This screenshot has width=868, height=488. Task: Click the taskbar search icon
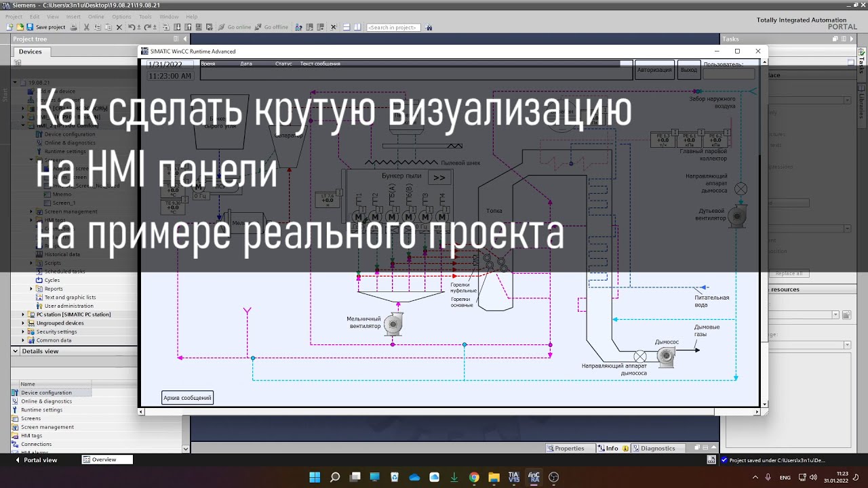click(335, 477)
